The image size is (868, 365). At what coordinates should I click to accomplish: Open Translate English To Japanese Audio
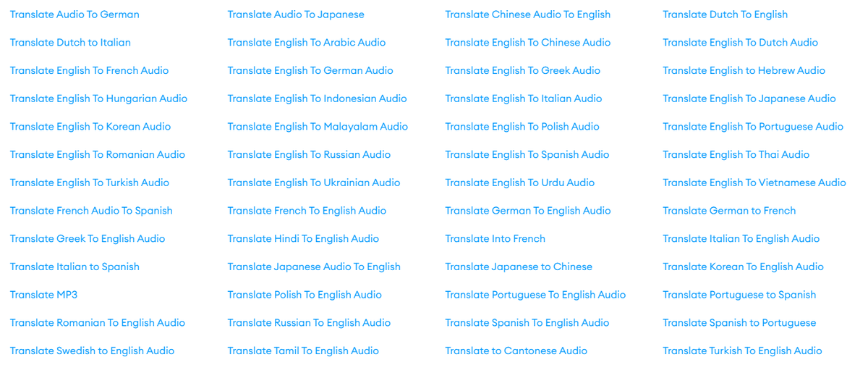[x=749, y=98]
